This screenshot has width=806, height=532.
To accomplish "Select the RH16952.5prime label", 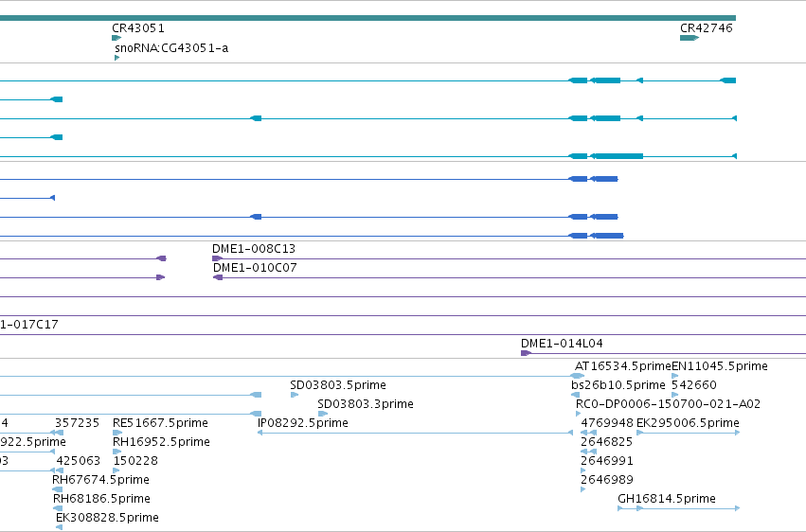I will coord(161,442).
